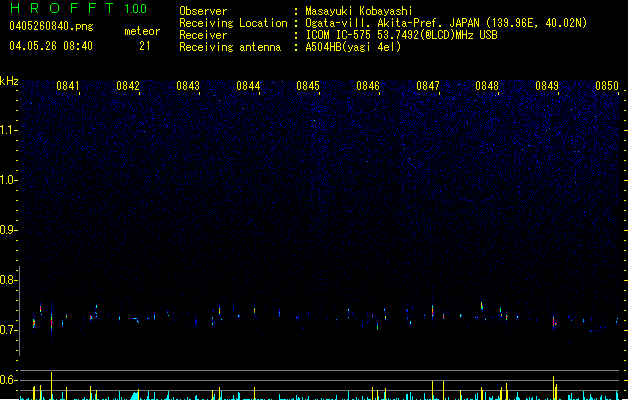Screen dimensions: 629x400
Task: Click the 0.6 kHz frequency label
Action: point(9,380)
